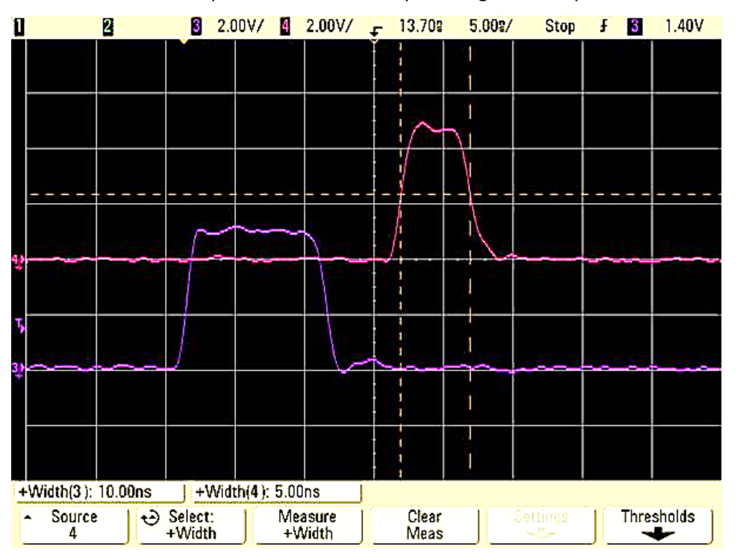Image resolution: width=739 pixels, height=560 pixels.
Task: Click the right vertical dashed measurement cursor
Action: [x=470, y=259]
